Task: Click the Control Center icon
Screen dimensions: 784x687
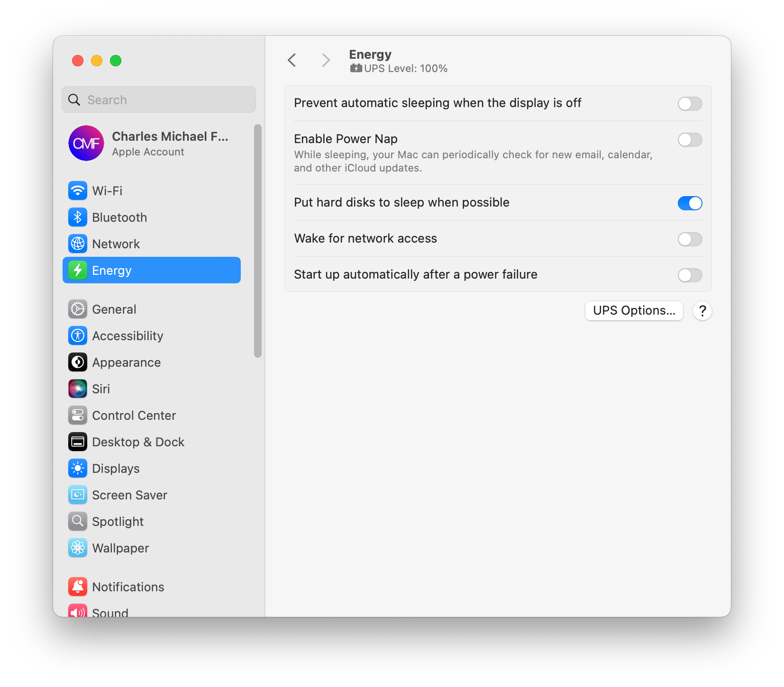Action: click(78, 416)
